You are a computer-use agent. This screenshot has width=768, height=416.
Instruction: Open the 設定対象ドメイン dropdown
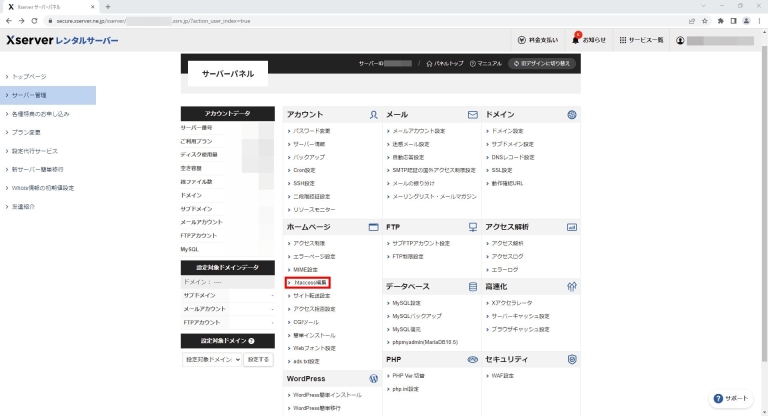[211, 359]
